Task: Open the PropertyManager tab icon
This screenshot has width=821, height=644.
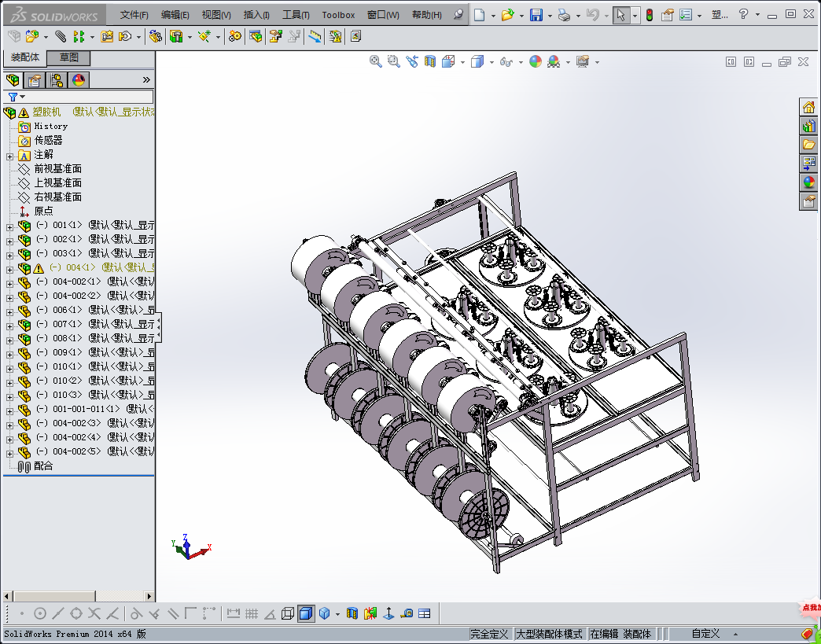Action: (34, 80)
